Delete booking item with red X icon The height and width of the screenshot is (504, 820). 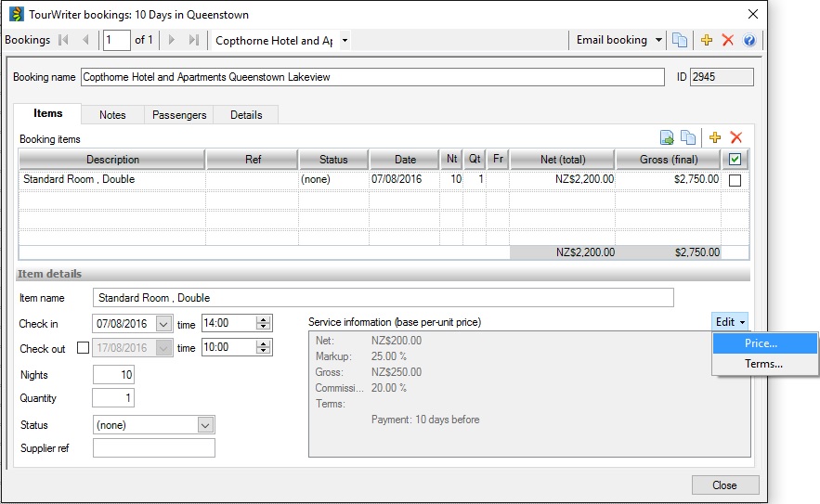736,137
